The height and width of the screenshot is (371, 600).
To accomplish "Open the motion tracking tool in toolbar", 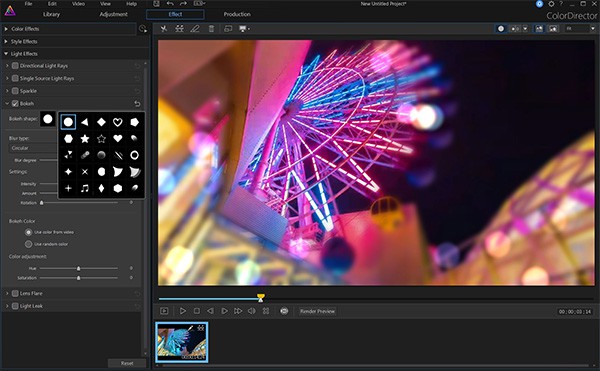I will 179,29.
